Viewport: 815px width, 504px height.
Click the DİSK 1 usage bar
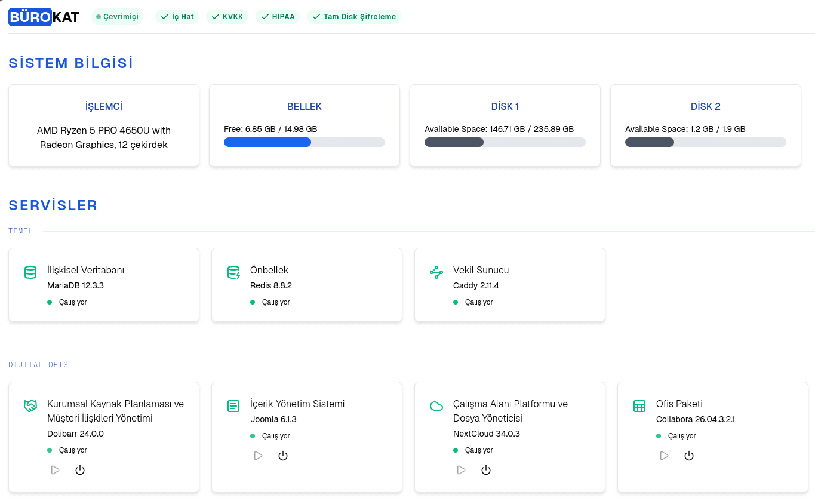click(x=505, y=142)
